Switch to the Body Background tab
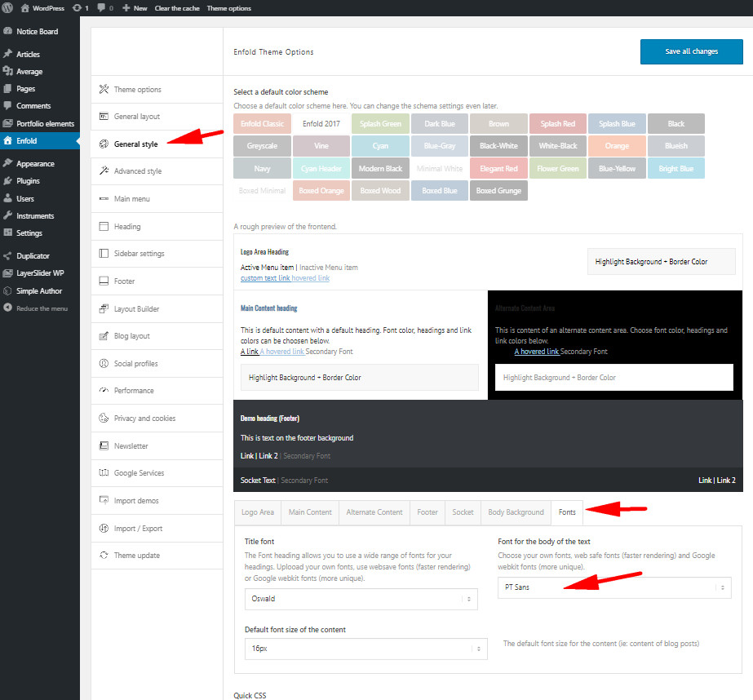 [x=516, y=512]
